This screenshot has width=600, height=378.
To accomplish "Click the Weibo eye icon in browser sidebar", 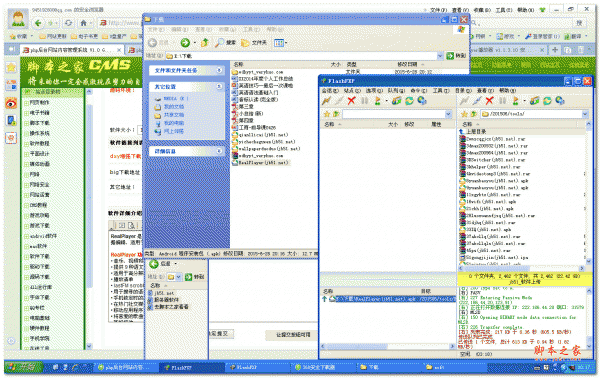I will point(11,103).
